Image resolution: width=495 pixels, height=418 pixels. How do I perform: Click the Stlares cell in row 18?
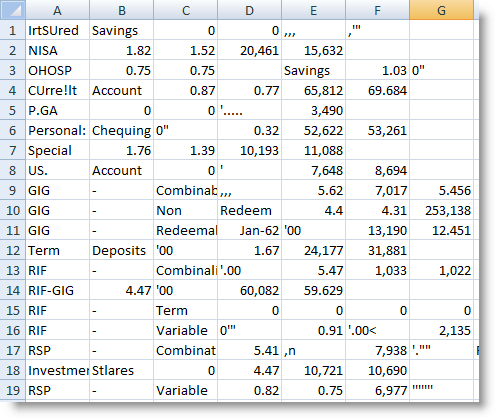121,370
